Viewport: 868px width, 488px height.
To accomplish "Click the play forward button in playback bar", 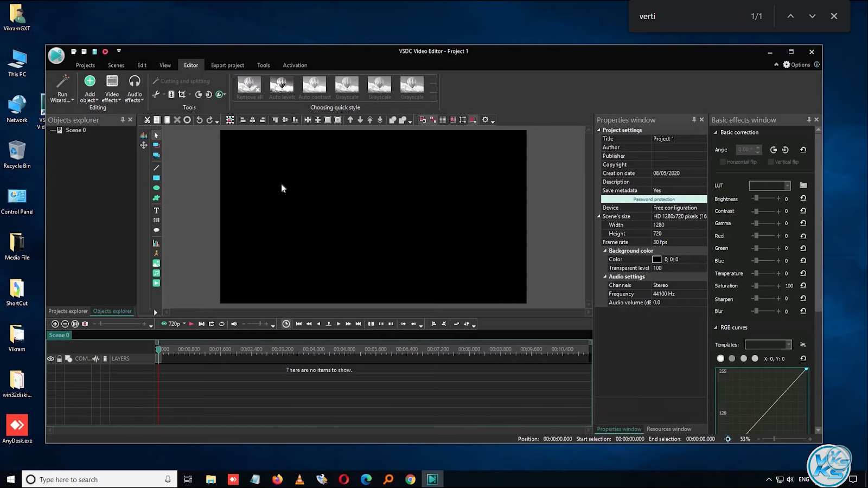I will click(339, 324).
